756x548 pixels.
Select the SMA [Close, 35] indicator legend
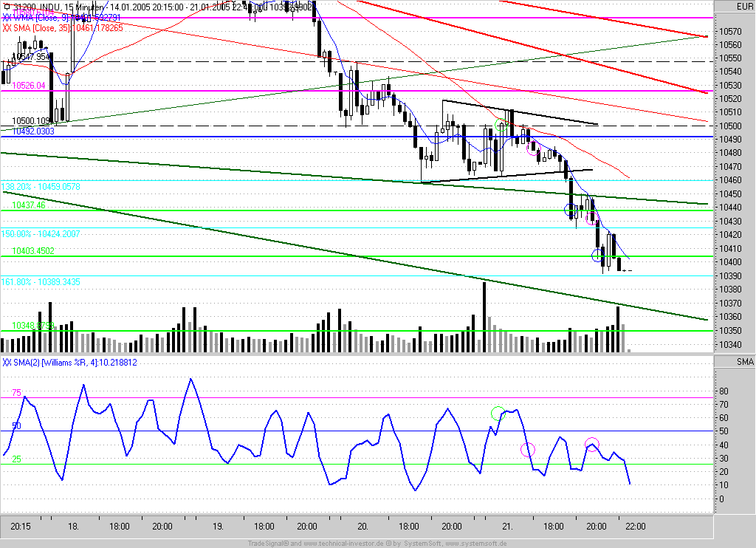point(63,28)
